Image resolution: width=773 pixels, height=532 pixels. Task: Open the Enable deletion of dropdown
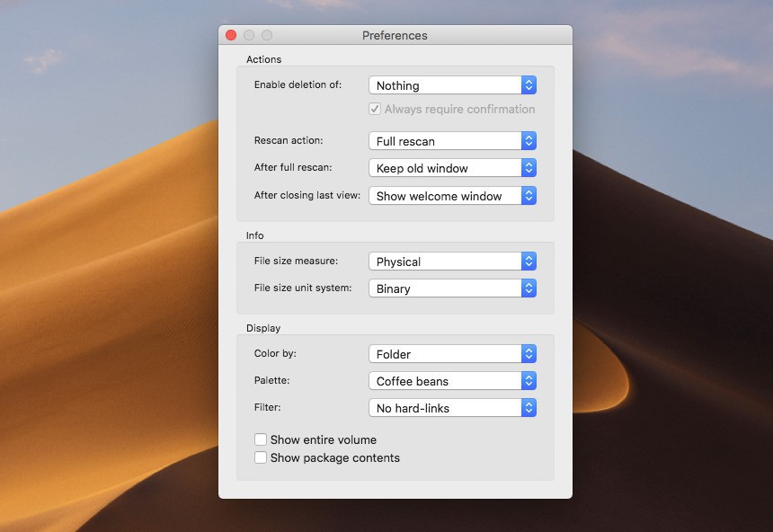tap(453, 85)
